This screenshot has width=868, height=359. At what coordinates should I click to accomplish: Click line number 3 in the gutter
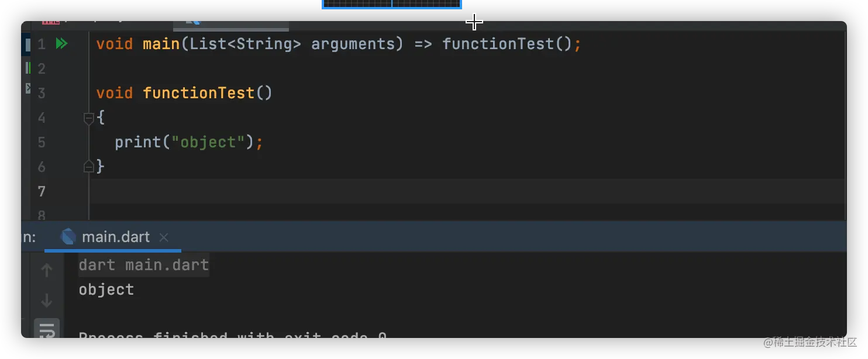point(41,93)
